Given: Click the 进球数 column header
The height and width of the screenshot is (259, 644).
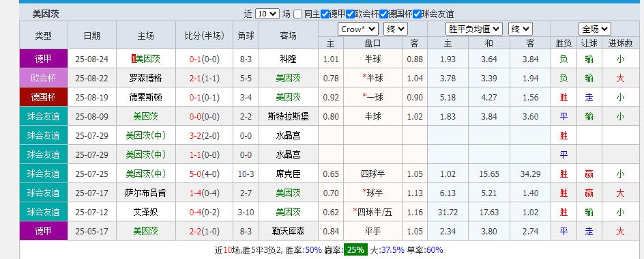Looking at the screenshot, I should coord(620,43).
